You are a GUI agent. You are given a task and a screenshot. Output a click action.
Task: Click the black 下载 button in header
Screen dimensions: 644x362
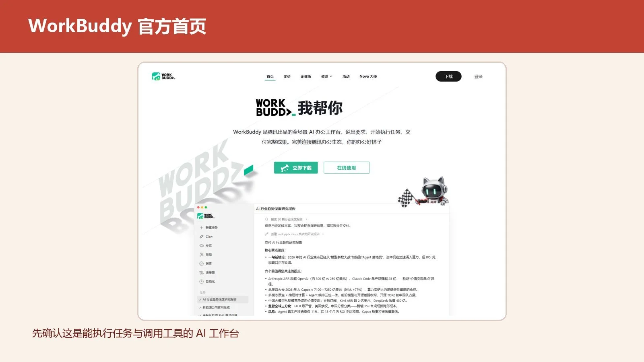point(448,76)
